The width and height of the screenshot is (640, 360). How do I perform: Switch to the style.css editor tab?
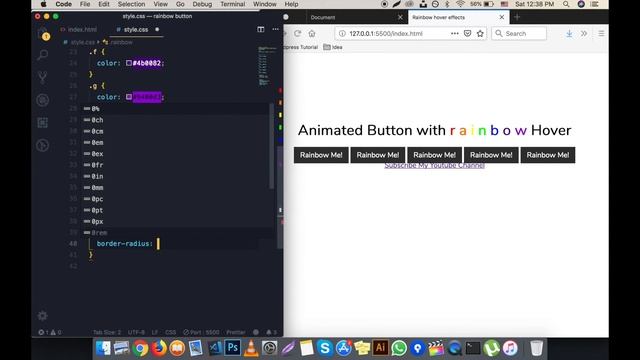pos(136,29)
